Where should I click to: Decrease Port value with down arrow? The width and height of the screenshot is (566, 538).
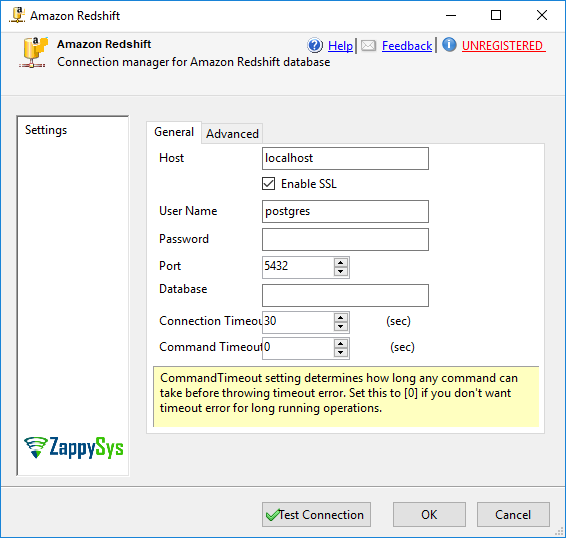coord(341,272)
